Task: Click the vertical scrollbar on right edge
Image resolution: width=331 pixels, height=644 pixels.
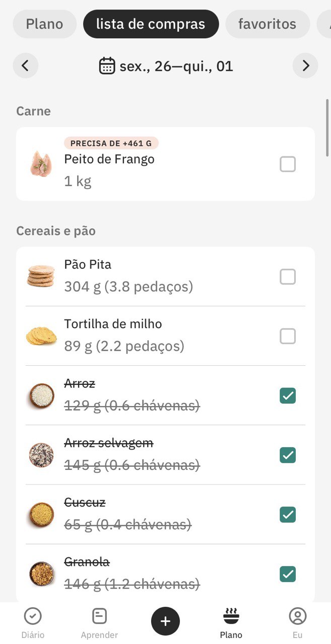Action: [x=327, y=128]
